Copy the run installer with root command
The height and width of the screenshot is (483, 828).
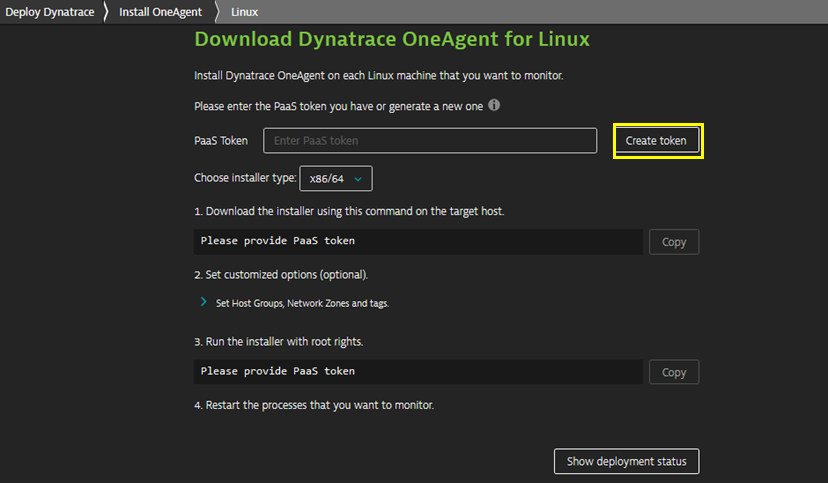(673, 372)
